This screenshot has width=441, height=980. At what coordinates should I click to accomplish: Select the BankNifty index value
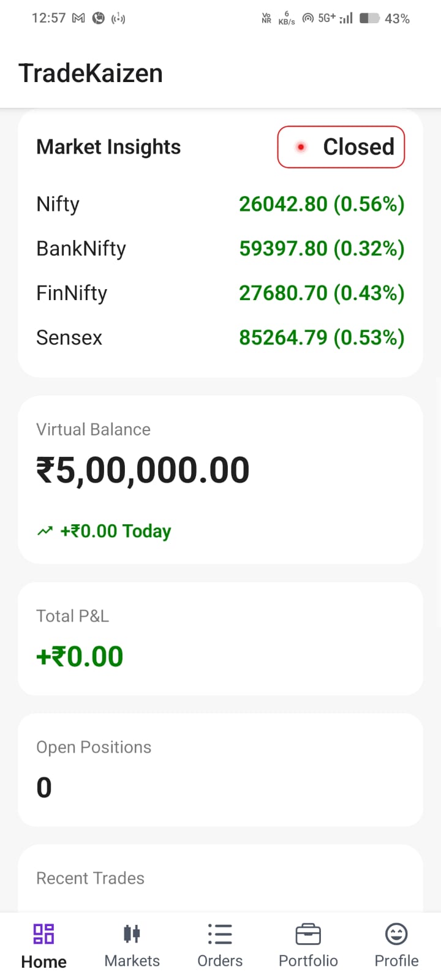[322, 249]
